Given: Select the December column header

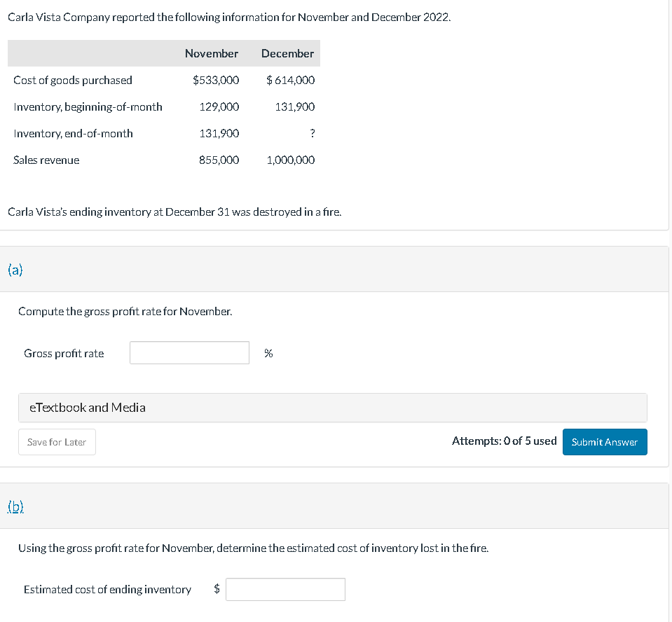Looking at the screenshot, I should (x=287, y=53).
